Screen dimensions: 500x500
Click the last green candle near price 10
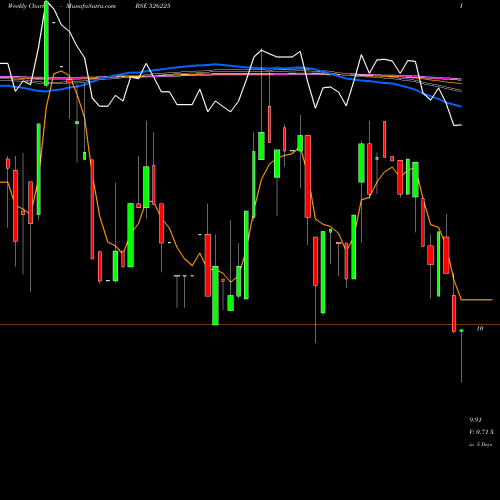pos(461,330)
